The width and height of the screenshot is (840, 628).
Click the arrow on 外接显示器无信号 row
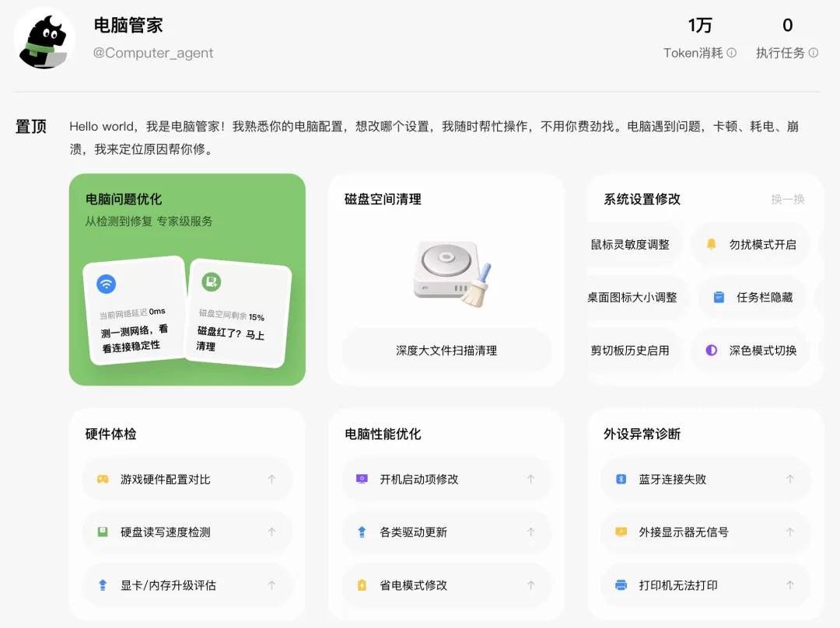click(x=789, y=532)
